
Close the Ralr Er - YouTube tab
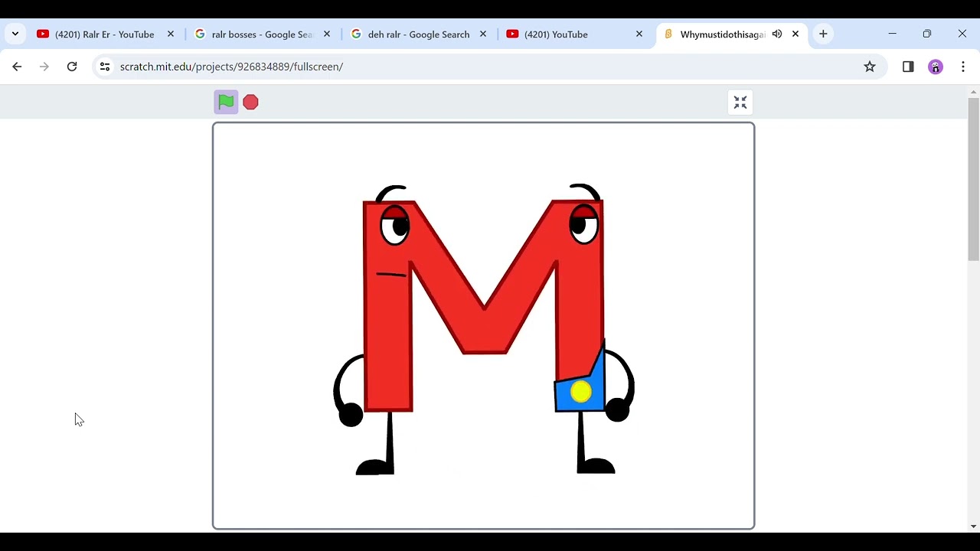click(x=171, y=34)
